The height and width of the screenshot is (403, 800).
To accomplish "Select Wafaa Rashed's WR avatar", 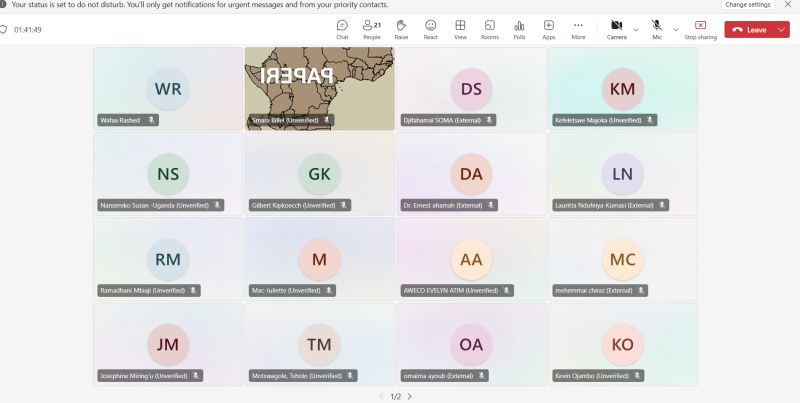I will click(168, 89).
